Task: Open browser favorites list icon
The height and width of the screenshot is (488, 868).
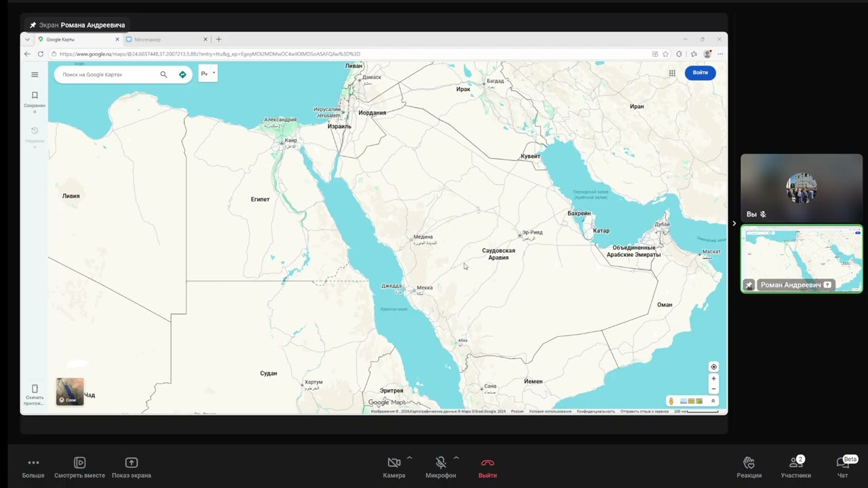Action: pos(694,54)
